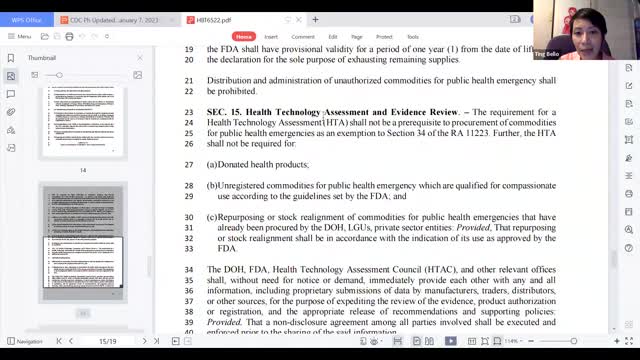Open the Edit ribbon tab
Viewport: 640px width, 360px height.
(333, 37)
